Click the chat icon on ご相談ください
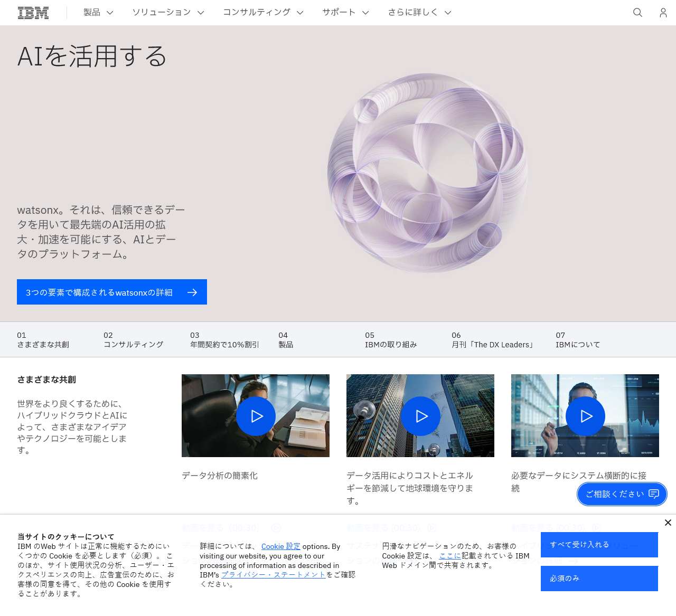The width and height of the screenshot is (676, 616). pos(654,494)
